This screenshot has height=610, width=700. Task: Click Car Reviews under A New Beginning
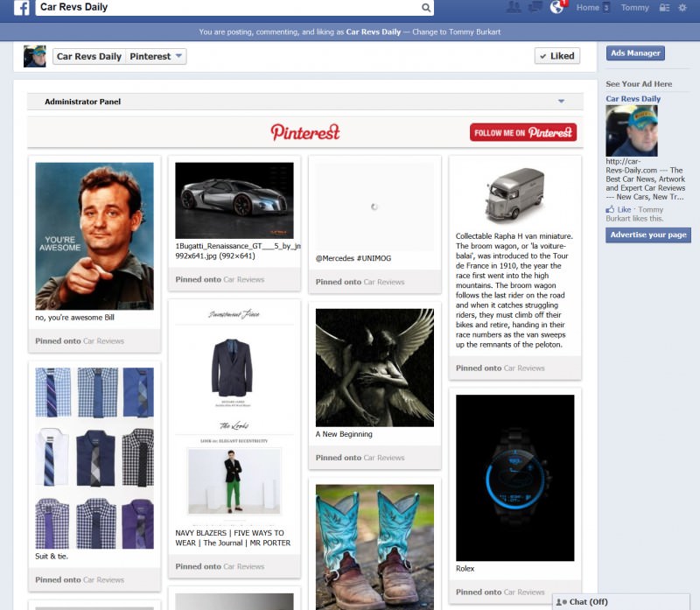(384, 458)
